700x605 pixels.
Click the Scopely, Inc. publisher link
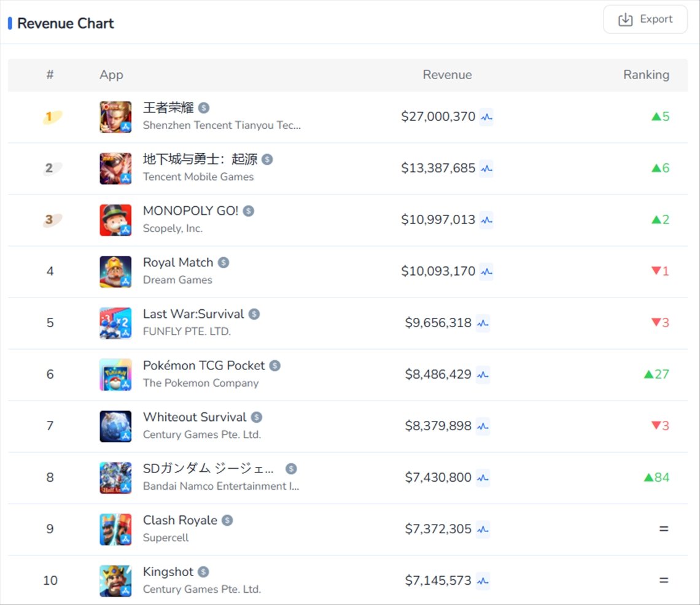pos(173,228)
